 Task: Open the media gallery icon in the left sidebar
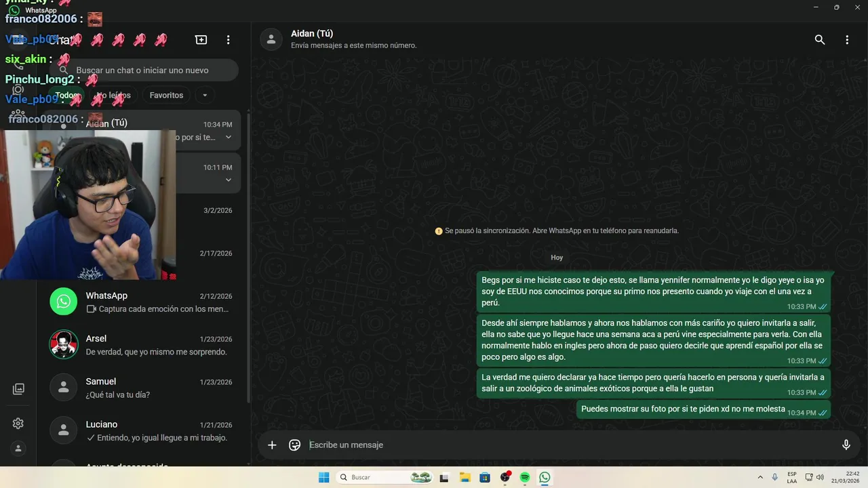click(18, 389)
